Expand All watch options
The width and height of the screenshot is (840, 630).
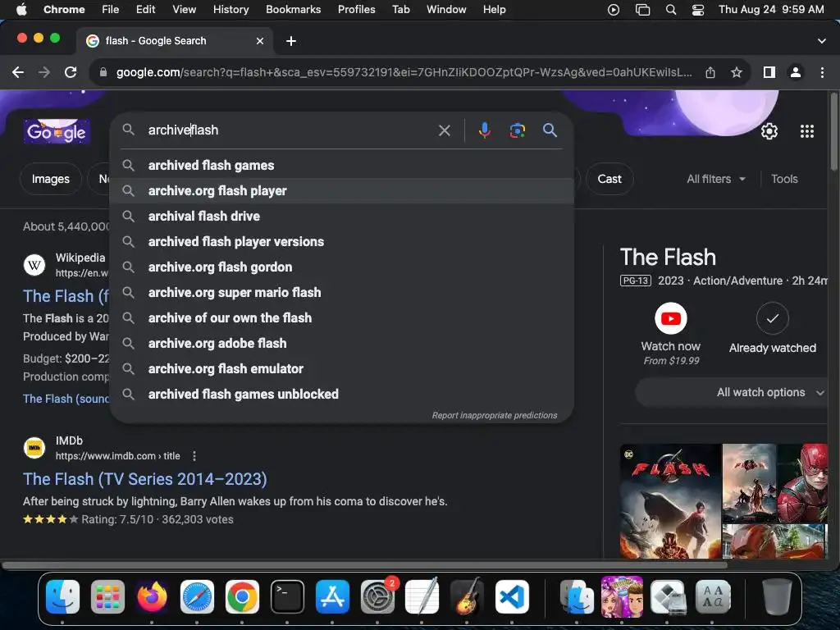pyautogui.click(x=731, y=393)
